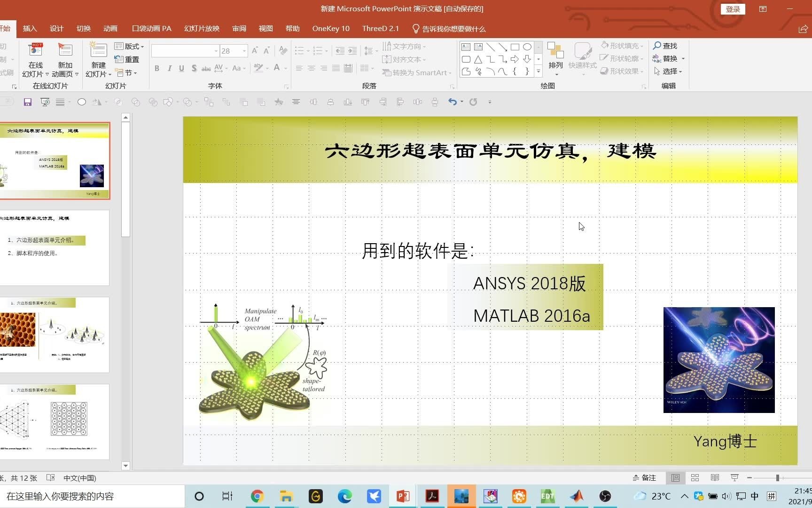This screenshot has width=812, height=508.
Task: Click the 阅读视图 reading view icon
Action: click(x=715, y=477)
